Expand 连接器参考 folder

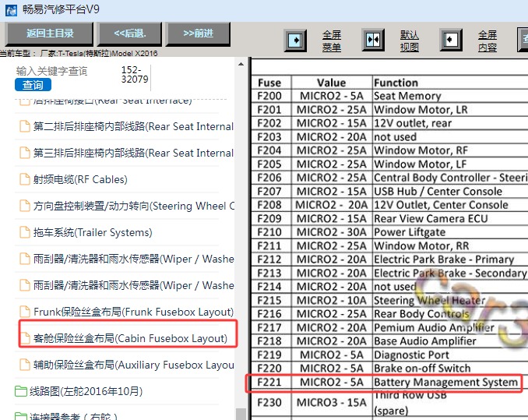tap(73, 417)
